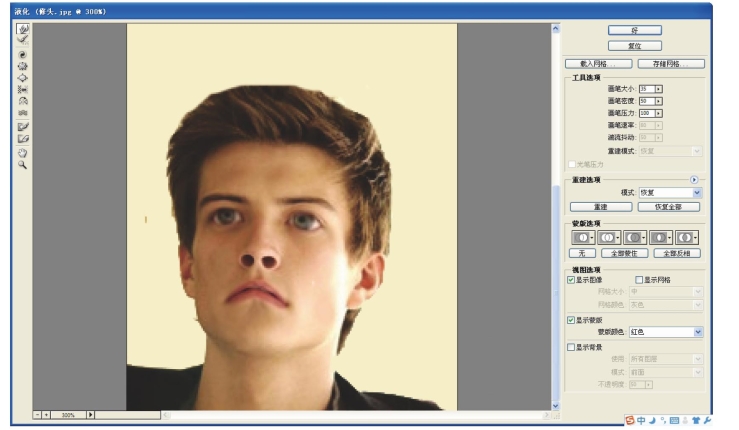Click the preview scrollbar up arrow

[x=556, y=29]
